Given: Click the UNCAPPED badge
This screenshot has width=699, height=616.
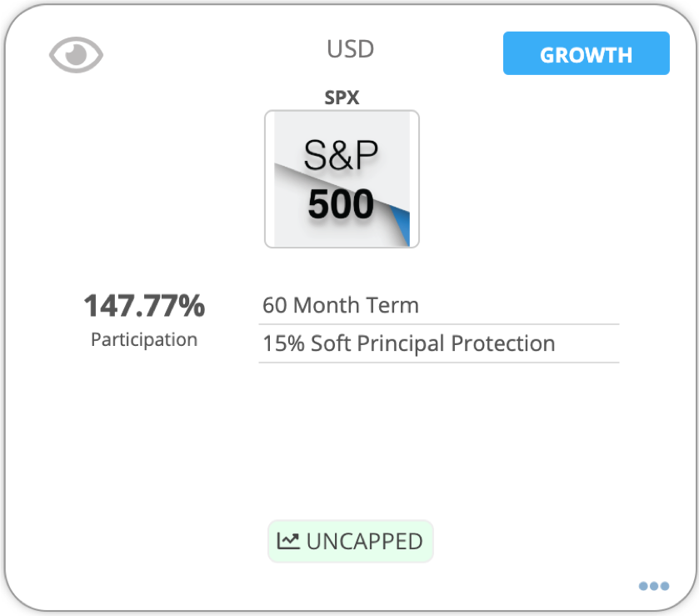Looking at the screenshot, I should [x=351, y=541].
